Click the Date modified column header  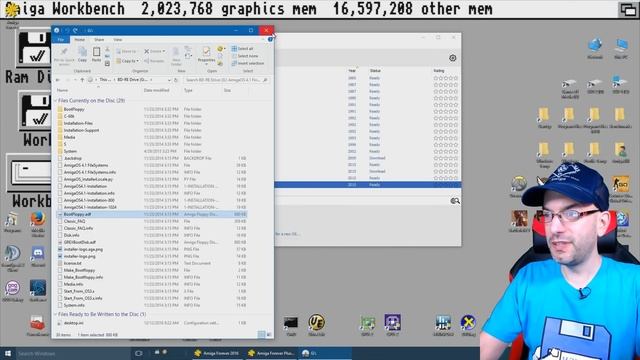[156, 90]
